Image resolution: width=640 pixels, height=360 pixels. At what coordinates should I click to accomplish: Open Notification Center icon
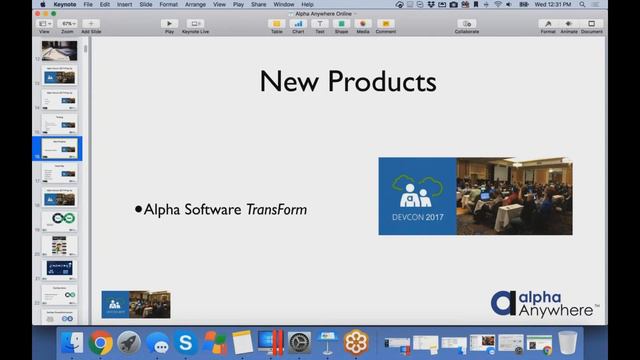pos(596,4)
